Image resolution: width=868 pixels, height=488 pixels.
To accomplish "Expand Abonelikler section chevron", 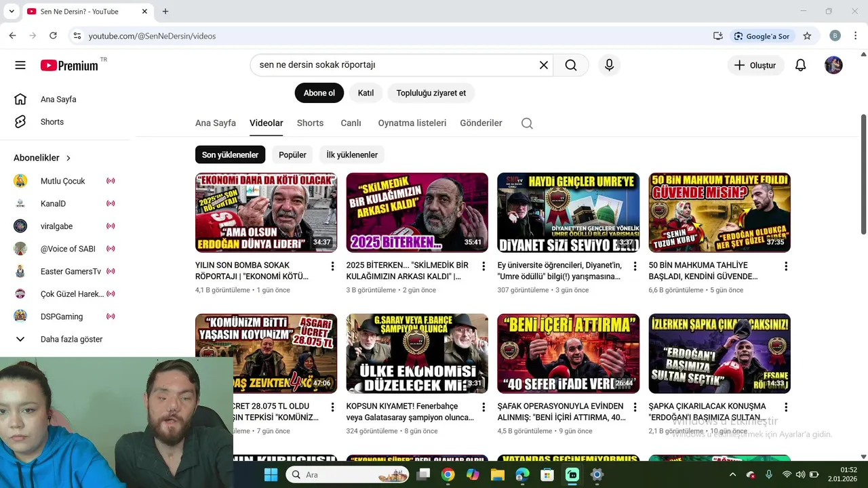I will (68, 158).
